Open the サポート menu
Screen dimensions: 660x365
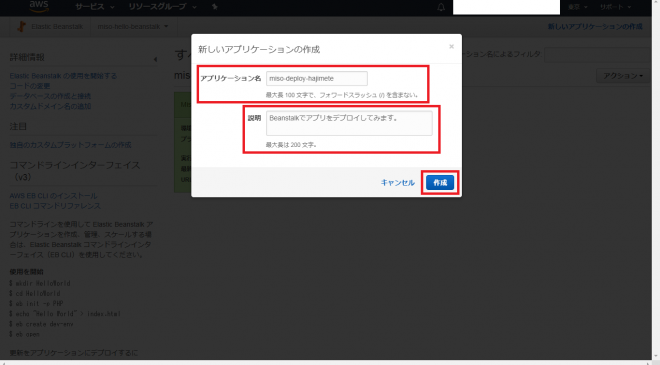pyautogui.click(x=615, y=7)
